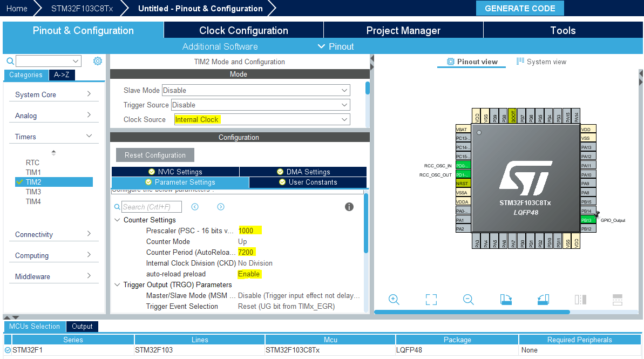The width and height of the screenshot is (644, 359).
Task: Open the Output tab at bottom
Action: [x=82, y=327]
